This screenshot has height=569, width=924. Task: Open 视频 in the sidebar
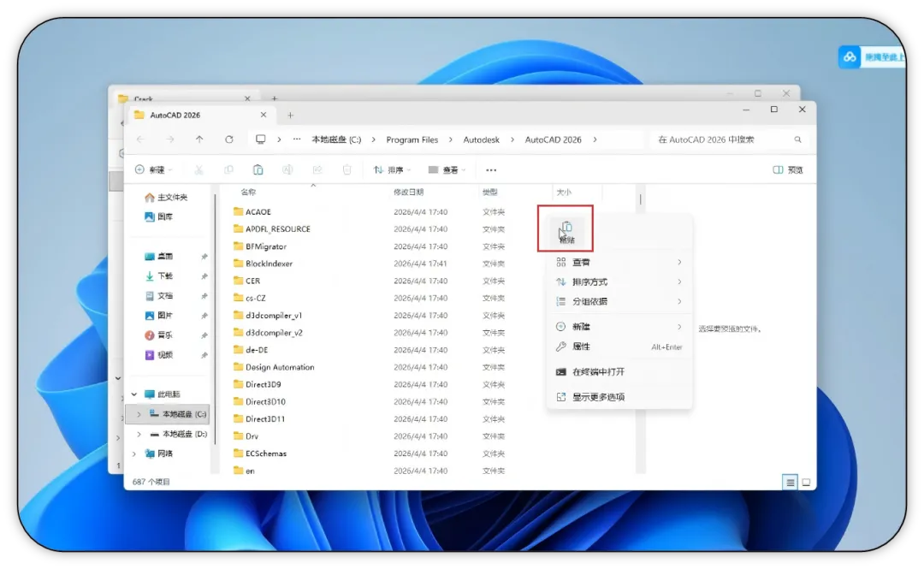click(158, 355)
